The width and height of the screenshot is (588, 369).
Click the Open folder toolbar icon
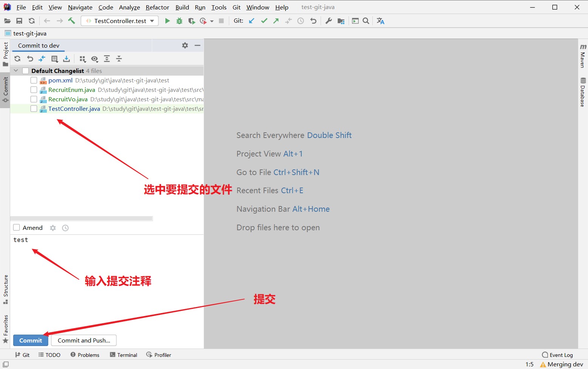[x=7, y=21]
